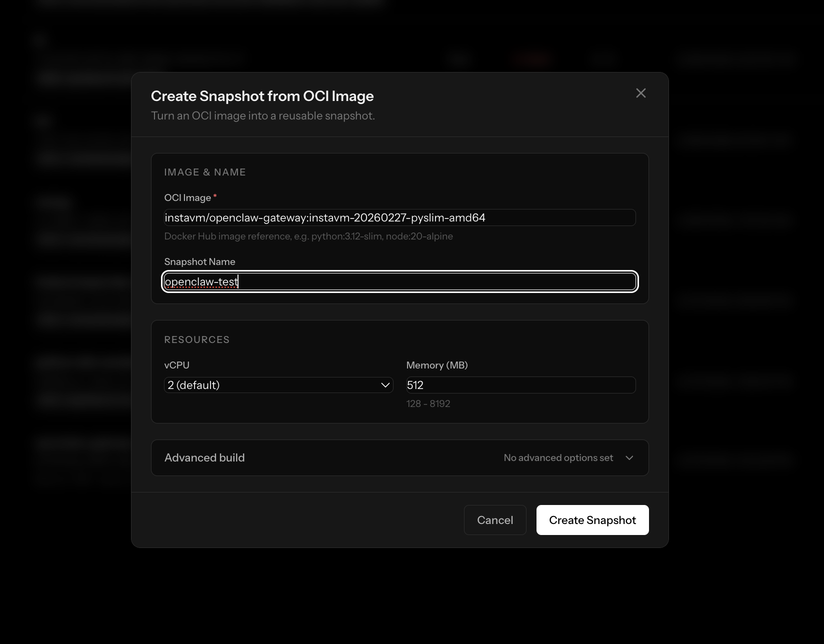Click the 'Memory (MB)' label
The height and width of the screenshot is (644, 824).
pyautogui.click(x=436, y=365)
